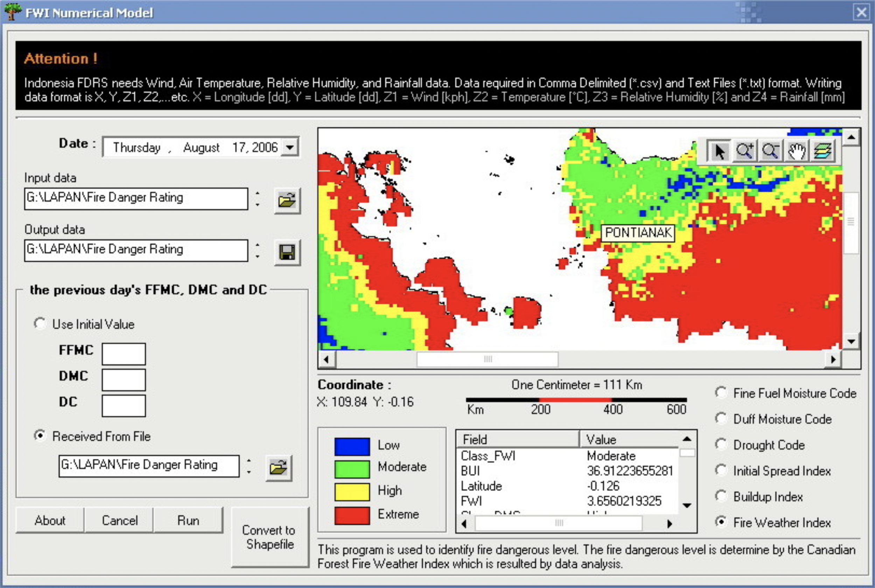Select the pointer arrow map tool
Screen dimensions: 875x588
point(719,151)
